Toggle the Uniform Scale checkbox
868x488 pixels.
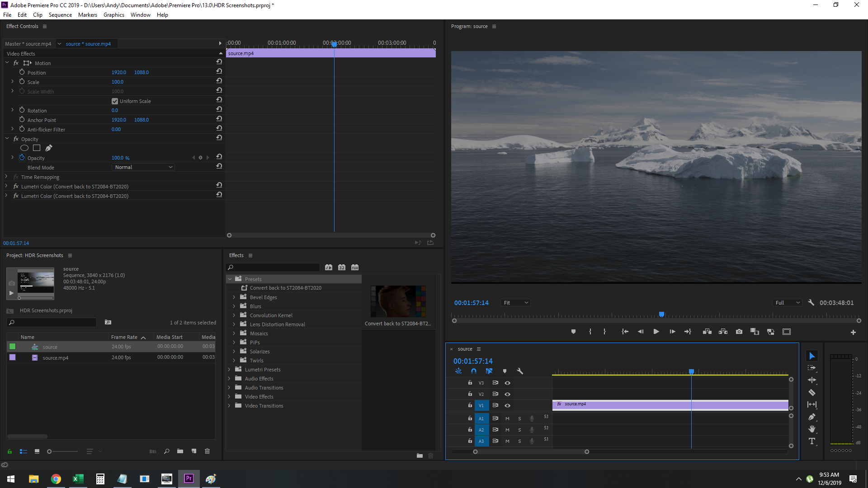115,101
